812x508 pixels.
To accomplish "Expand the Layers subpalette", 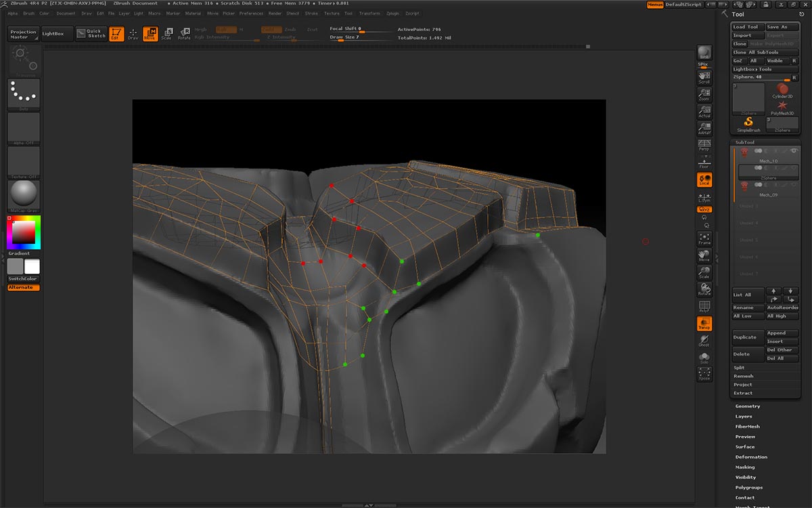I will coord(744,417).
